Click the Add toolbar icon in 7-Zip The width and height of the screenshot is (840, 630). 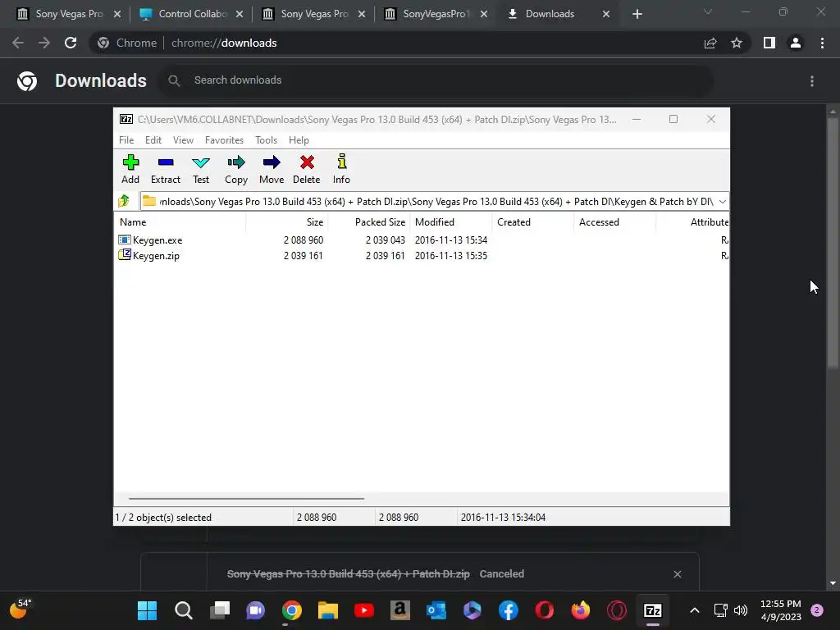click(130, 169)
